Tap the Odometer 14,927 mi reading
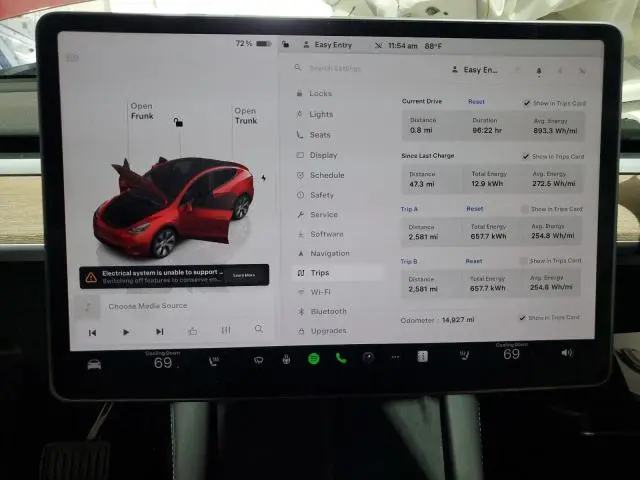Screen dimensions: 640x480 pos(437,320)
